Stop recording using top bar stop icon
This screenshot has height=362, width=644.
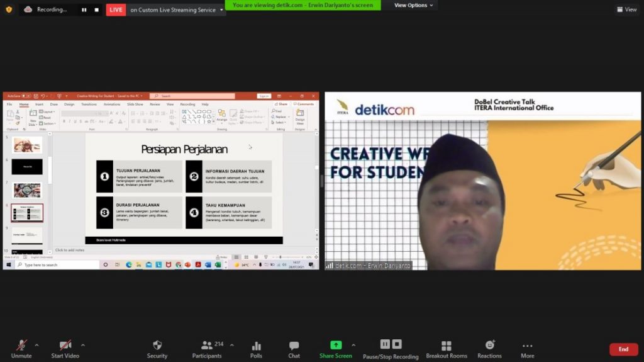[x=96, y=10]
